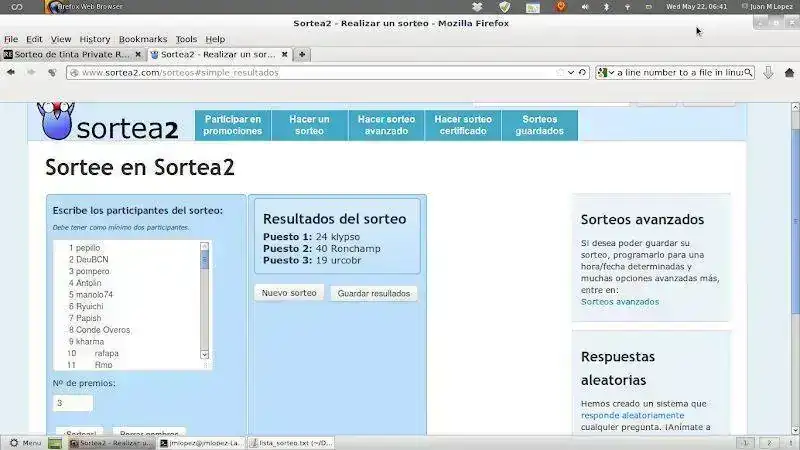800x450 pixels.
Task: Open the 'Juan M Lopez' user menu
Action: tap(766, 7)
